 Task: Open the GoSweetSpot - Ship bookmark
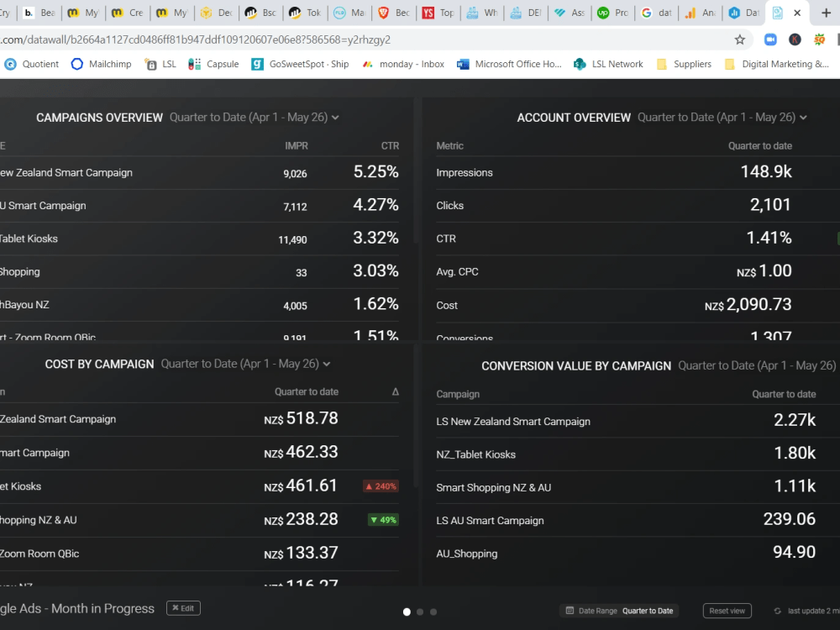(300, 64)
